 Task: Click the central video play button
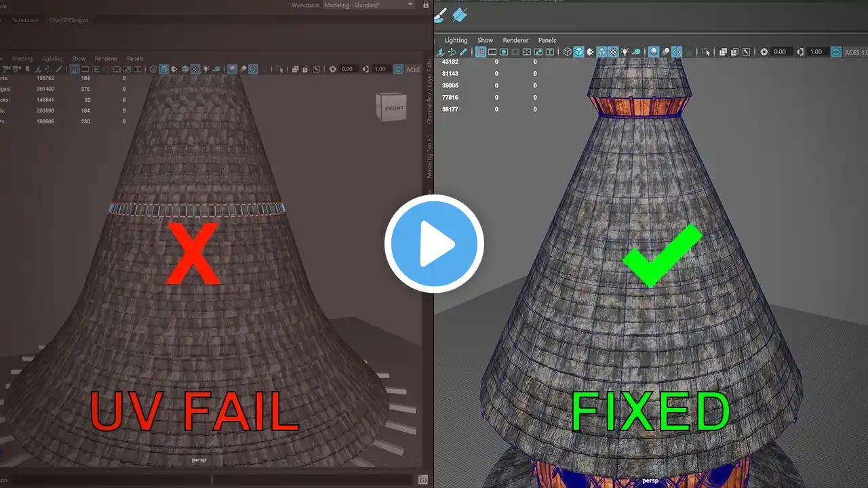(434, 243)
